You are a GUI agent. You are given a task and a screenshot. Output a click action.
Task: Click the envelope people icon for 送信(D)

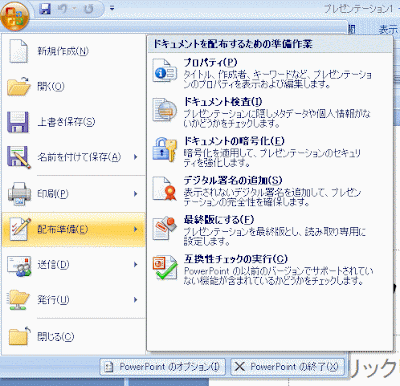[x=19, y=266]
